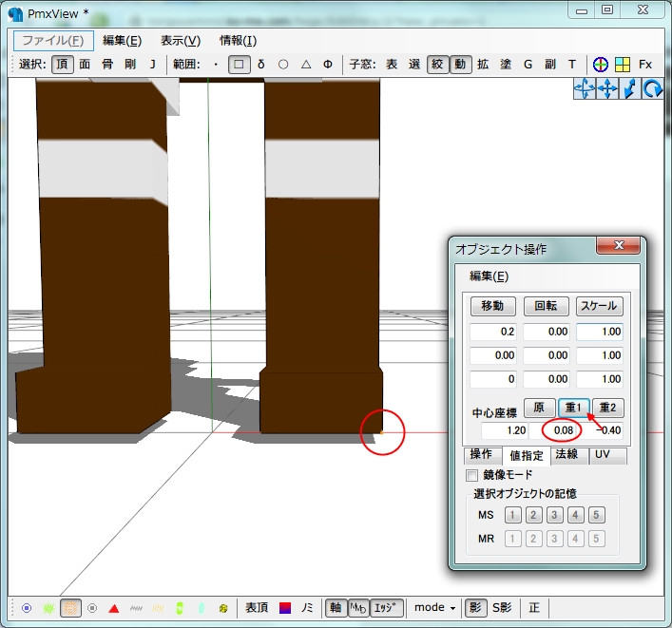The width and height of the screenshot is (672, 628).
Task: Click the red triangle icon in bottom bar
Action: [114, 607]
